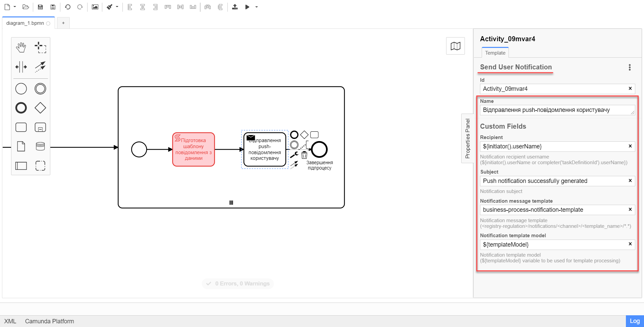Open the Template tab in properties
The height and width of the screenshot is (327, 644).
click(495, 53)
